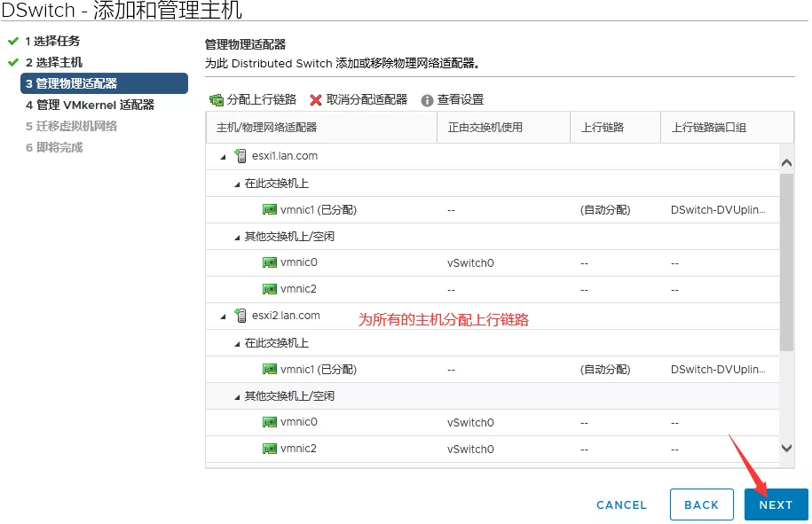The image size is (812, 524).
Task: Click the red X Unassign Adapter (取消分配适配器) icon
Action: click(316, 100)
